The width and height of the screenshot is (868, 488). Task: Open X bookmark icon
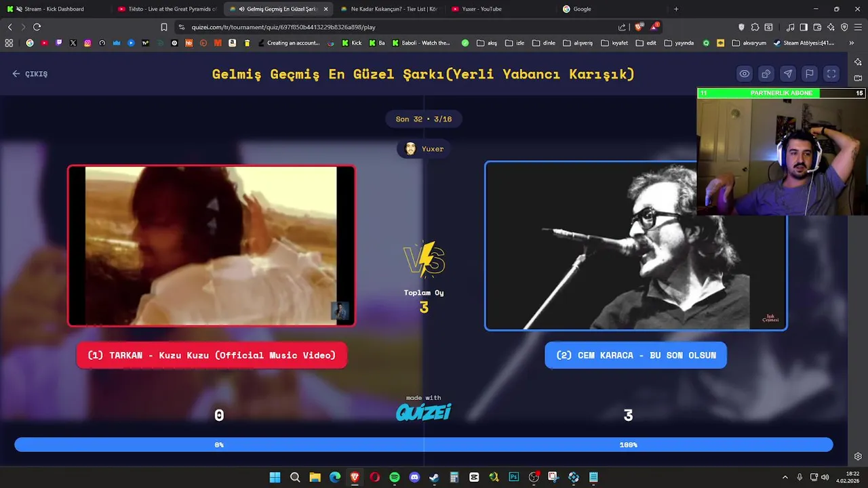pyautogui.click(x=73, y=43)
